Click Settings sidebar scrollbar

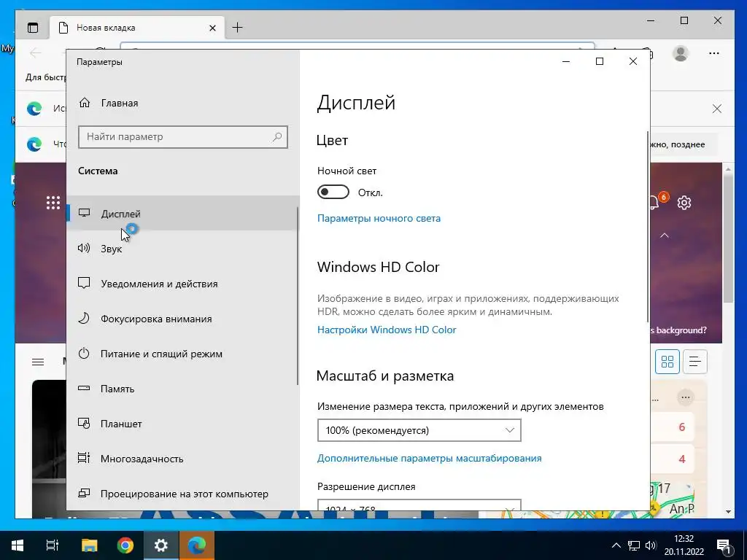click(x=298, y=295)
